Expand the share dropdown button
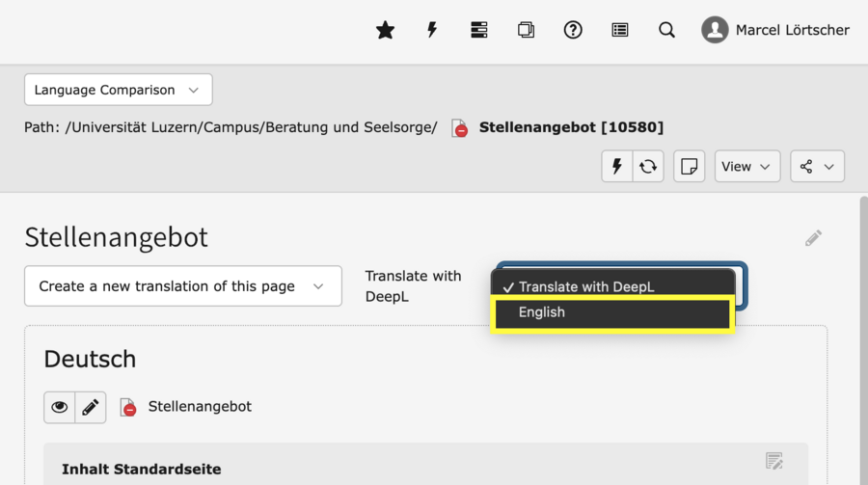Viewport: 868px width, 485px height. pos(817,166)
